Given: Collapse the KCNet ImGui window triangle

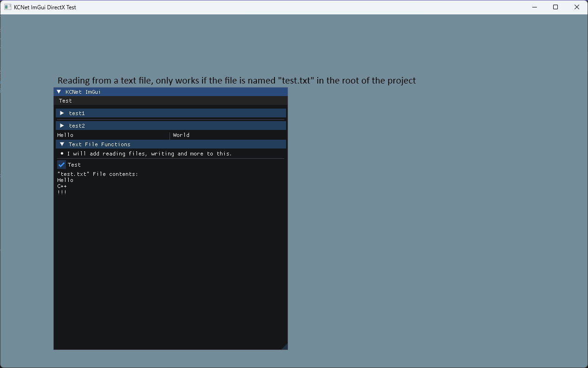Looking at the screenshot, I should click(x=59, y=92).
